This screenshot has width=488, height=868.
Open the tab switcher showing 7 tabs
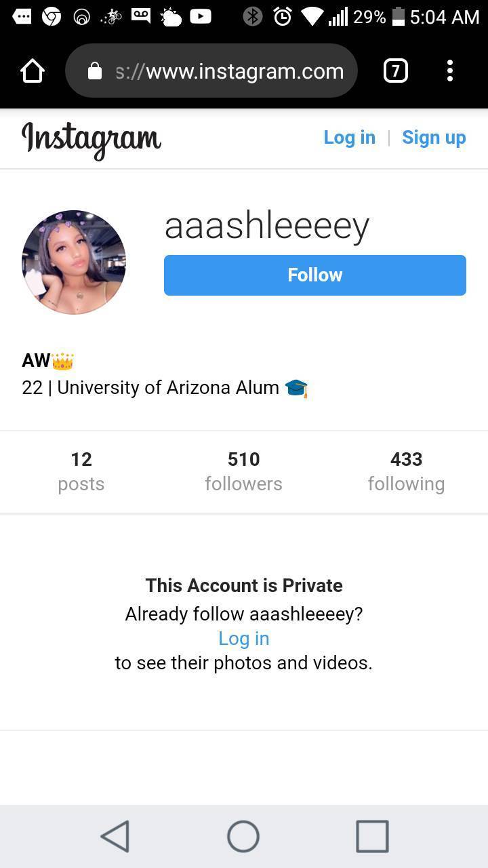coord(396,71)
